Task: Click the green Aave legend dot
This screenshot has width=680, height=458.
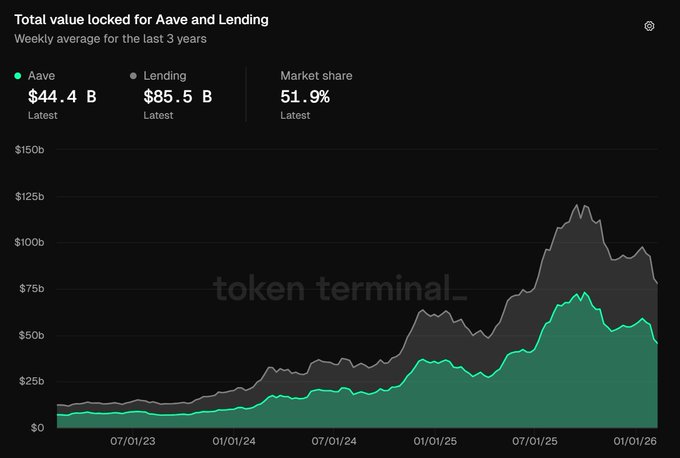Action: point(18,76)
